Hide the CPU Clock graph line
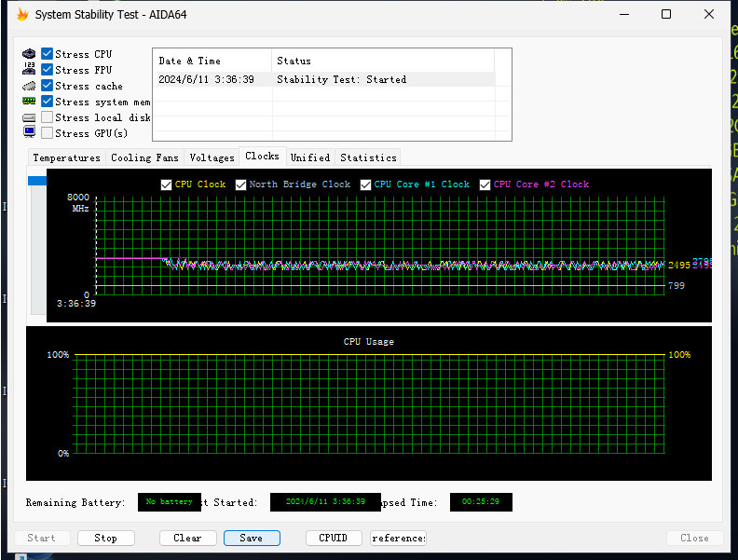Image resolution: width=738 pixels, height=560 pixels. 166,184
